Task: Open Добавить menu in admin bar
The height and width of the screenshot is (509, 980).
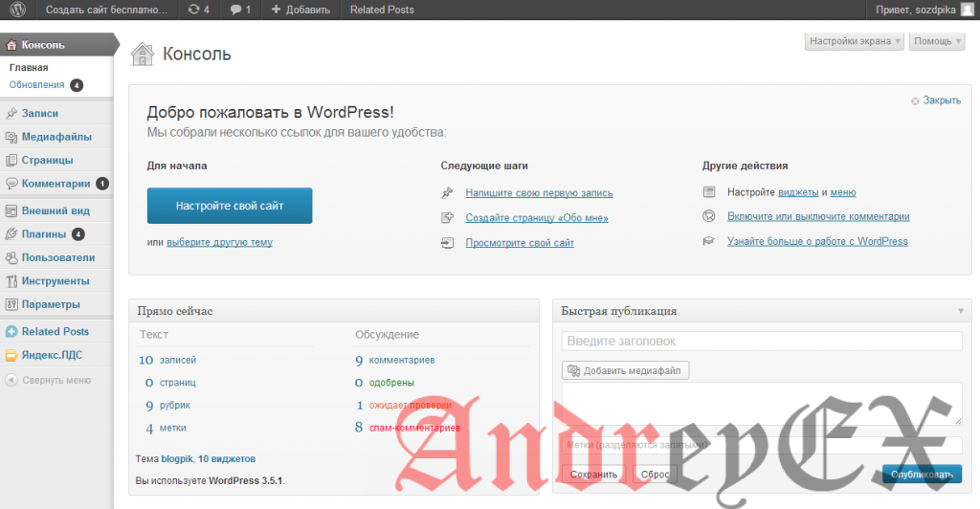Action: [301, 10]
